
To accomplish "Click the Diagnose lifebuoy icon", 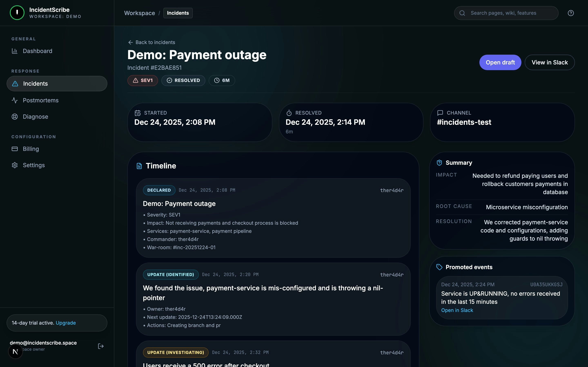I will click(14, 117).
